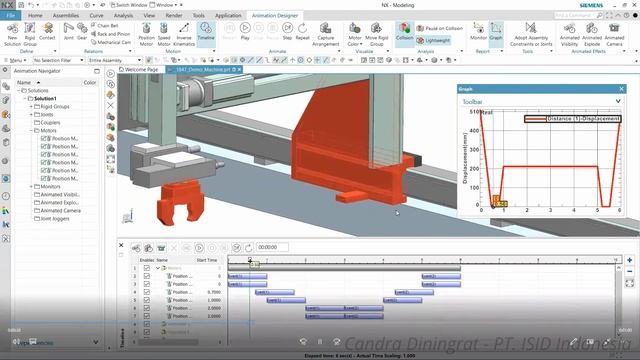Uncheck timeline row 4 Enabled checkbox
This screenshot has height=360, width=640.
(147, 292)
